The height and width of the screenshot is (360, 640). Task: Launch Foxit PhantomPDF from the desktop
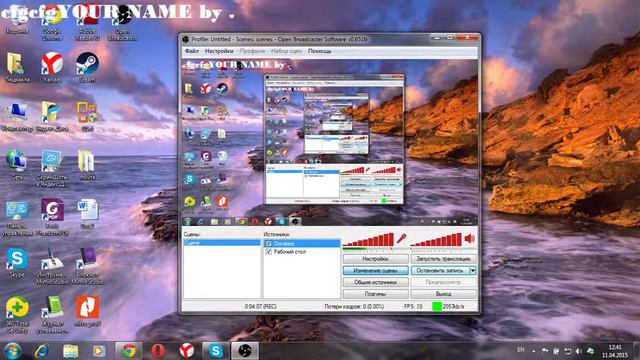tap(52, 217)
